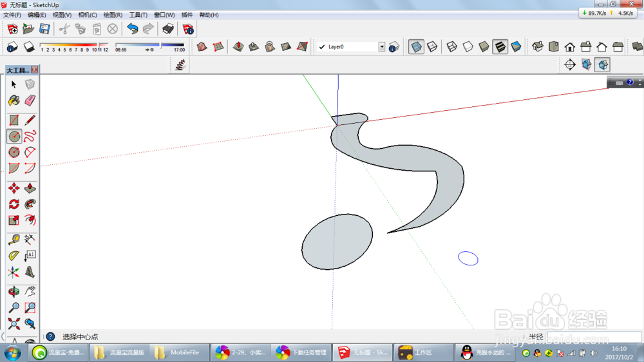Image resolution: width=644 pixels, height=362 pixels.
Task: Open a file with folder icon
Action: tap(28, 29)
